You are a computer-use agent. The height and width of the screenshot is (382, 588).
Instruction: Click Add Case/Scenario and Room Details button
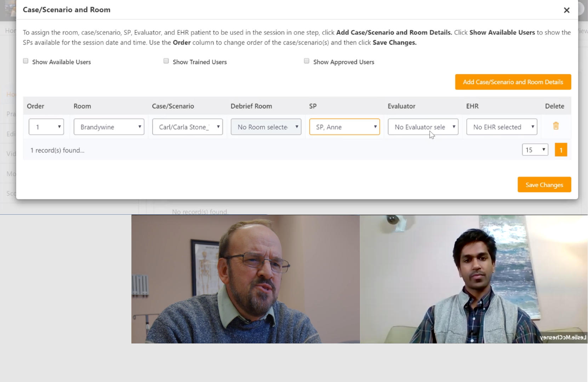point(513,82)
